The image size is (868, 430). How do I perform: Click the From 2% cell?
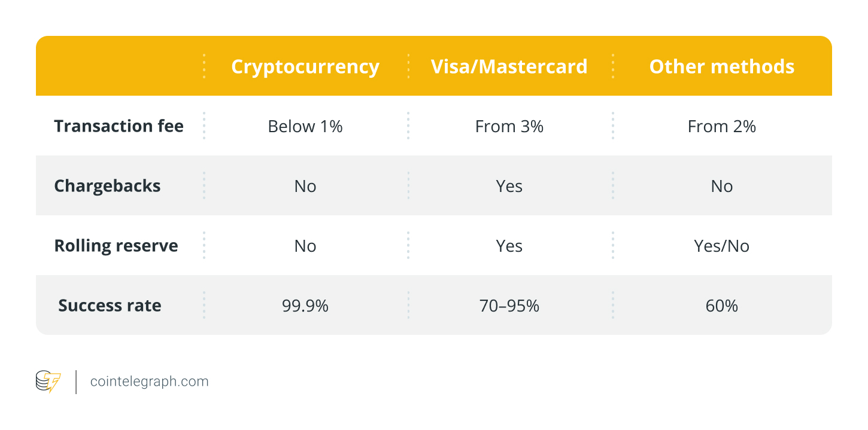point(721,126)
